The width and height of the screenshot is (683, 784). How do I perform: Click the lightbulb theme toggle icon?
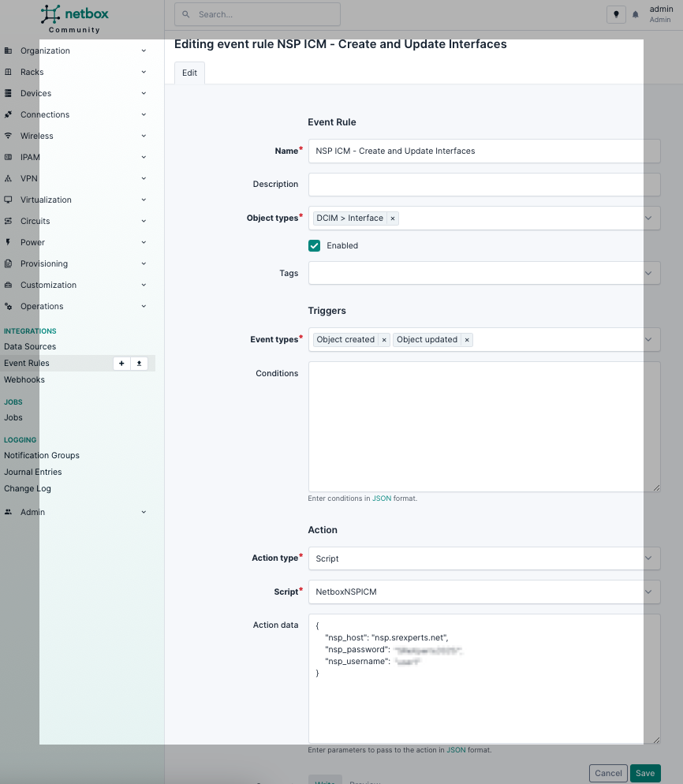click(615, 14)
